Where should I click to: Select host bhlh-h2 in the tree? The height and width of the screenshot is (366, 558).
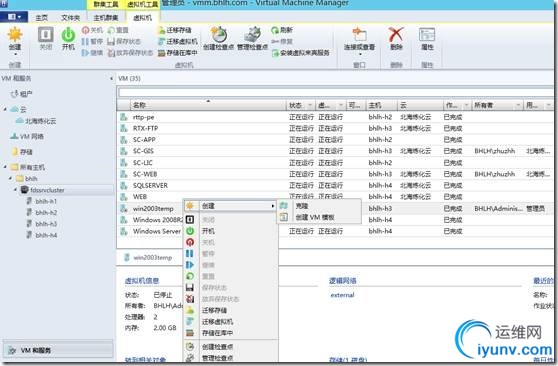click(42, 213)
